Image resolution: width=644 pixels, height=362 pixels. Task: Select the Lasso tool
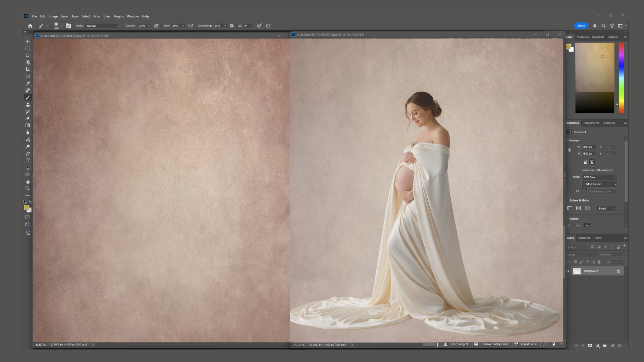[28, 55]
